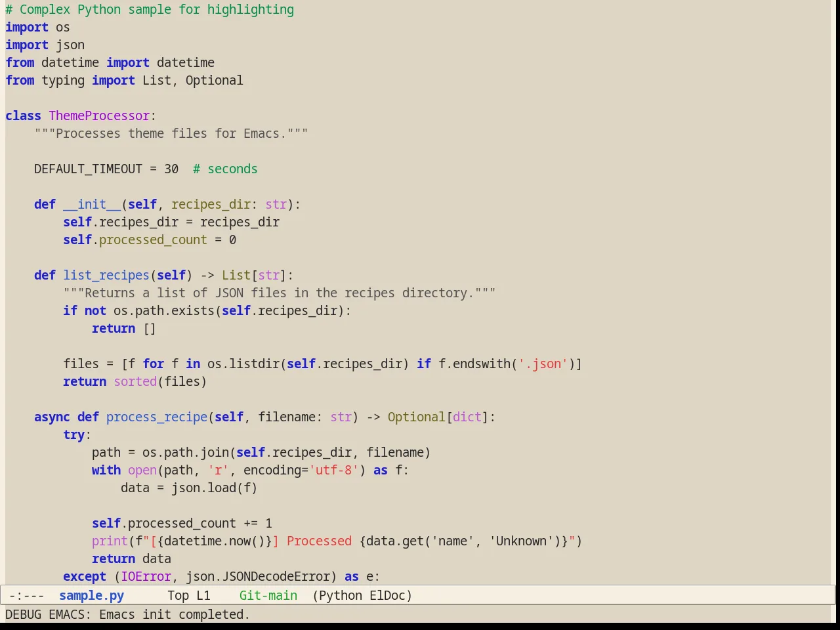Click the DEFAULT_TIMEOUT constant

tap(88, 169)
